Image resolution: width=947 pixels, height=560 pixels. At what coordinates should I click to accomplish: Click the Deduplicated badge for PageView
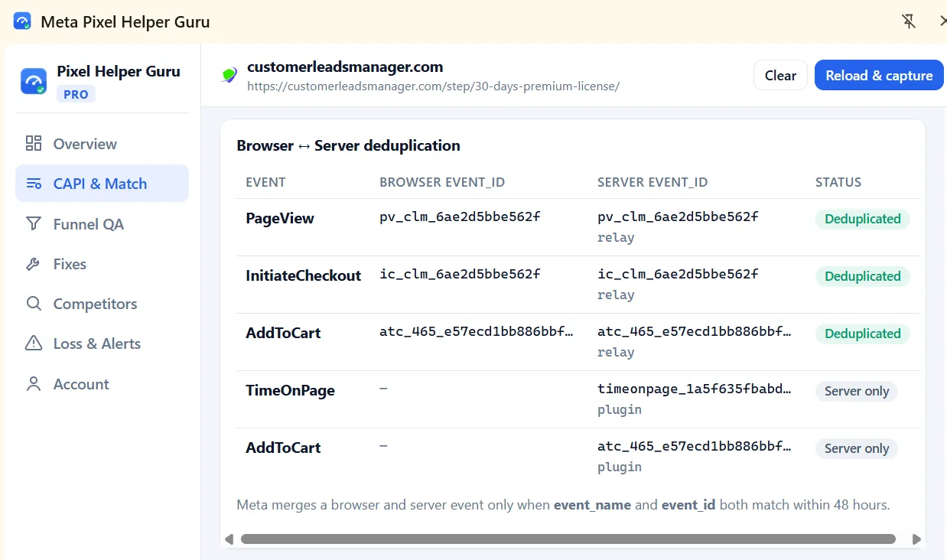point(862,219)
